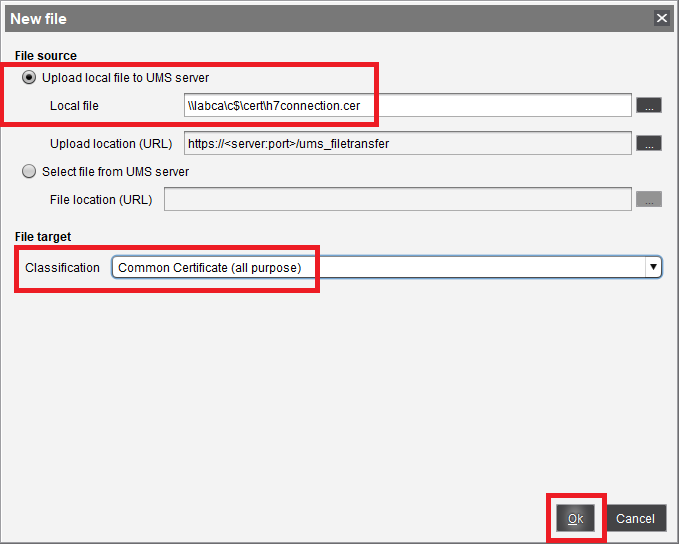Open the Classification combo box
The width and height of the screenshot is (679, 544).
[x=378, y=267]
